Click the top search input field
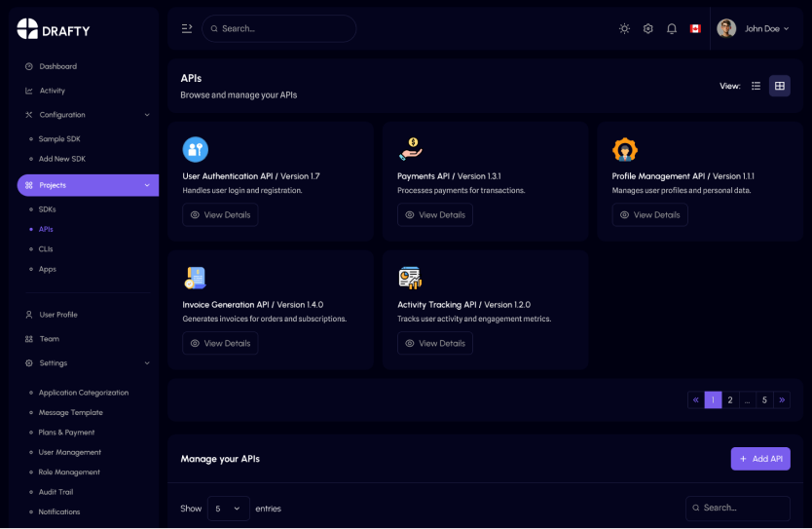The width and height of the screenshot is (812, 529). click(278, 28)
